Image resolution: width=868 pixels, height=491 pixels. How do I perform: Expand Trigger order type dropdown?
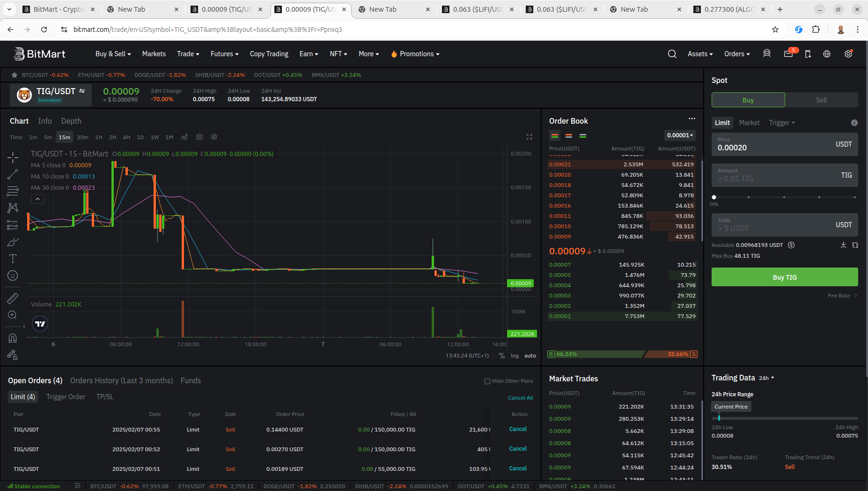[781, 123]
